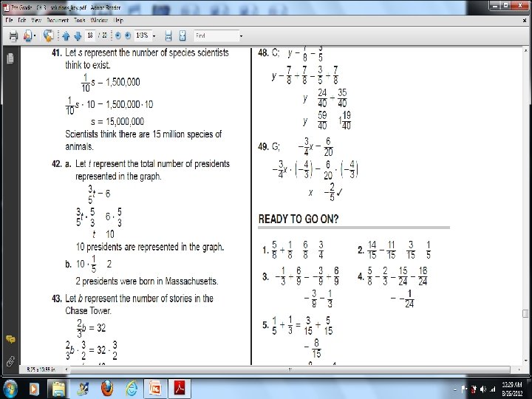Image resolution: width=532 pixels, height=399 pixels.
Task: Click the horizontal scrollbar thumb
Action: (x=290, y=369)
